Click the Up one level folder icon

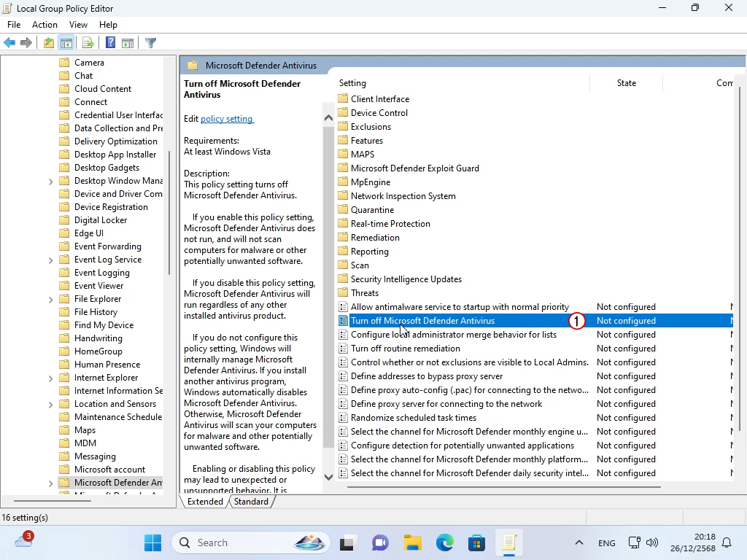click(x=48, y=43)
